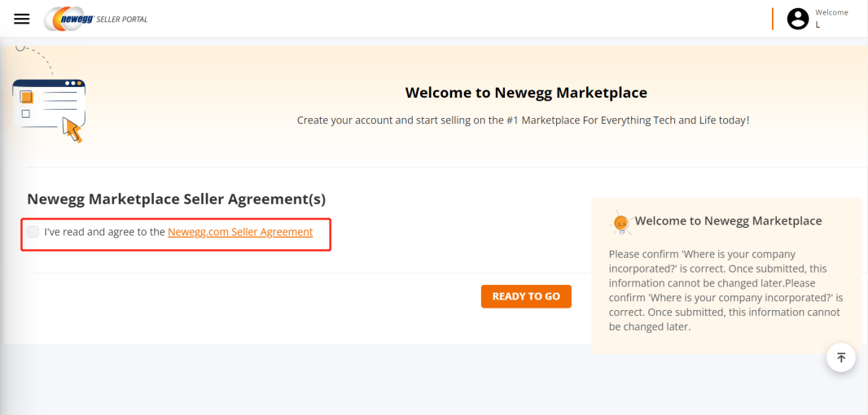Click the user account avatar icon

[798, 19]
